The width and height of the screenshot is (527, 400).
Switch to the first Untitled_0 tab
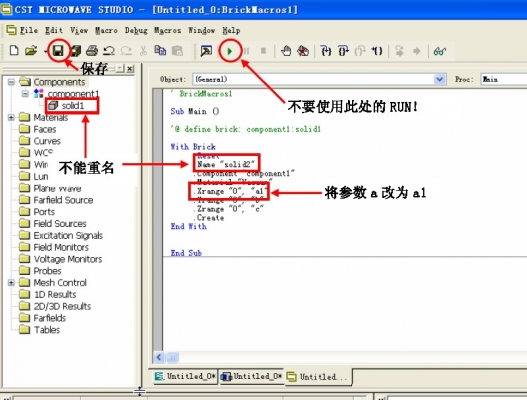(185, 376)
